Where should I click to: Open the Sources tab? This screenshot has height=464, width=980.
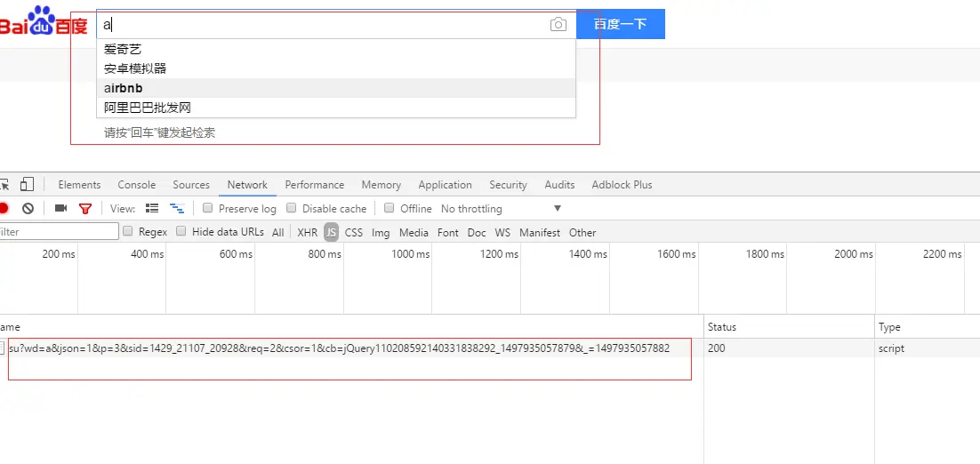(x=191, y=185)
